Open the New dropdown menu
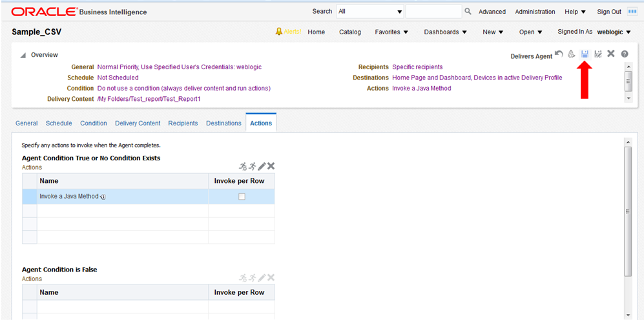 493,32
